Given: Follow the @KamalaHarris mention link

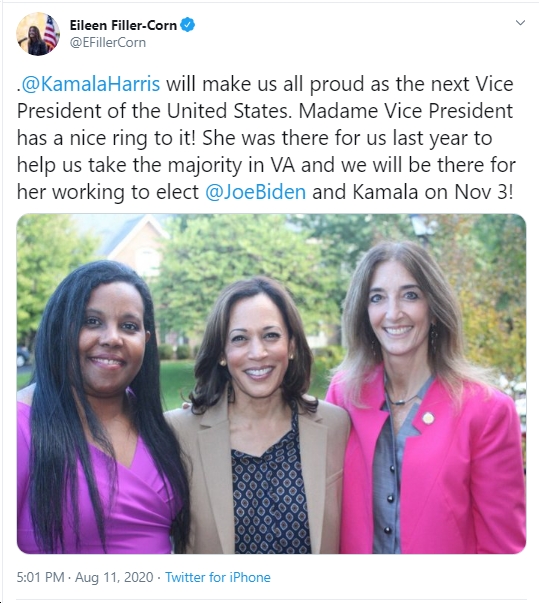Looking at the screenshot, I should coord(90,84).
